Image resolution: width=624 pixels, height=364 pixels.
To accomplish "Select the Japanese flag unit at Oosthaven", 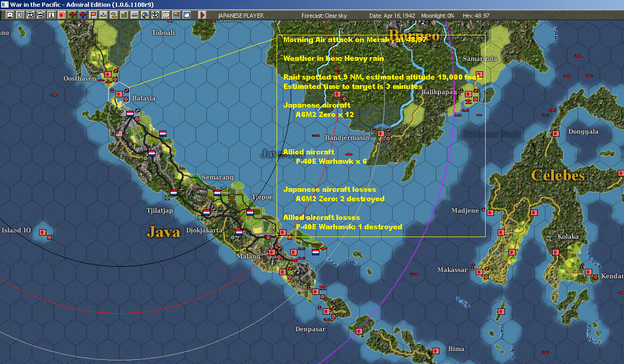I will tap(108, 74).
